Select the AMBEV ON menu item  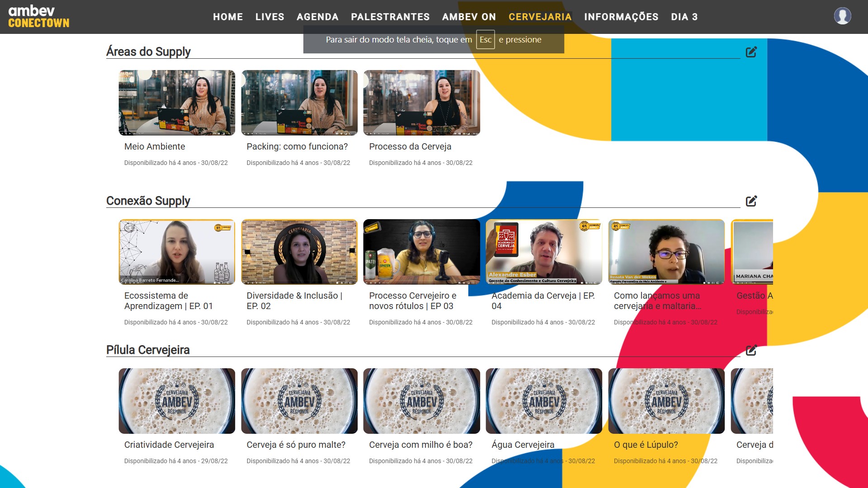pyautogui.click(x=469, y=17)
